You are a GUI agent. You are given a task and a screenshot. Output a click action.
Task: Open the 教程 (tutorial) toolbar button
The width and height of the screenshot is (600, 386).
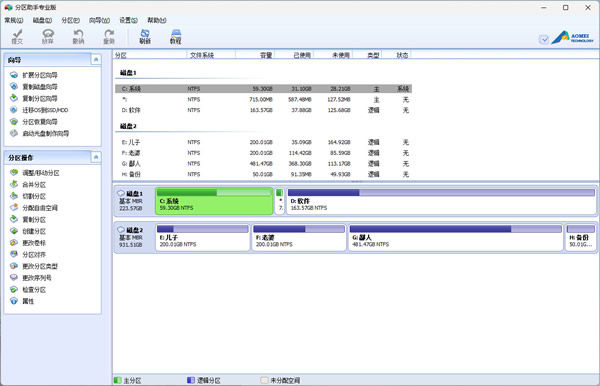pyautogui.click(x=176, y=37)
